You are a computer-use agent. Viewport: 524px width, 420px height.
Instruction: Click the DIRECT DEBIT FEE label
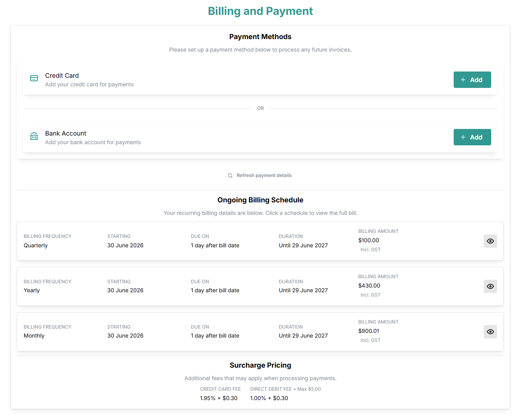pyautogui.click(x=271, y=389)
